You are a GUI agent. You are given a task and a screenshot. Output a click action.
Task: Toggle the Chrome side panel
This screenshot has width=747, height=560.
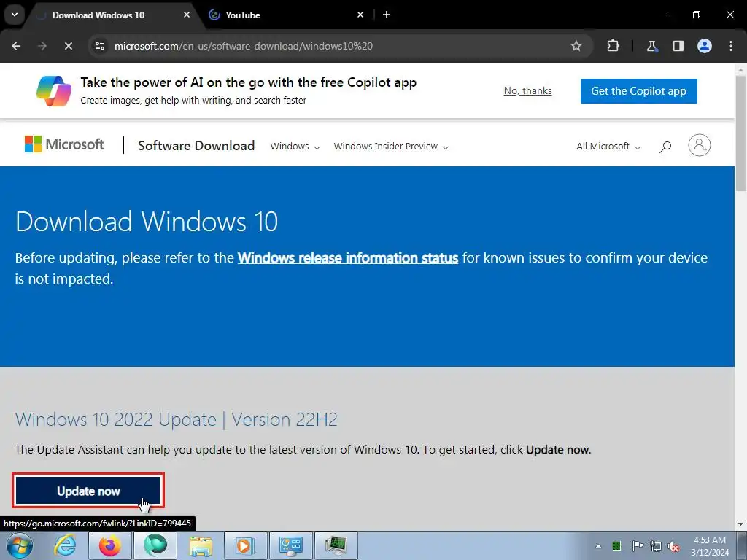(678, 46)
